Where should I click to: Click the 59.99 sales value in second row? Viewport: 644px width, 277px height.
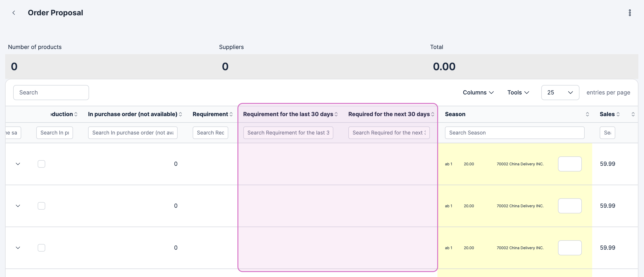coord(607,206)
